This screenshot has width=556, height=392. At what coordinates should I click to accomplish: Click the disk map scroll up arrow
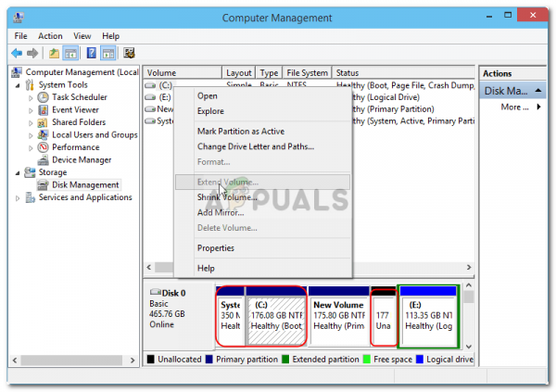coord(469,285)
